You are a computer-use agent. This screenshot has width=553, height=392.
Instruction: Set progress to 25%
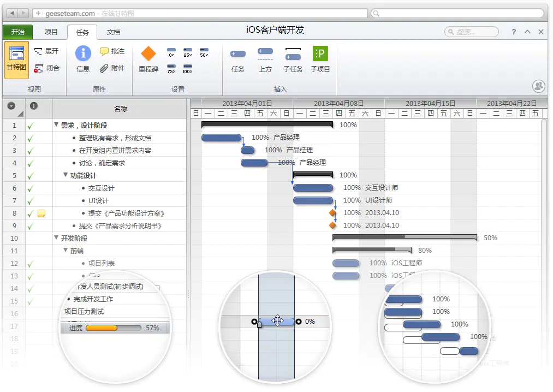188,52
